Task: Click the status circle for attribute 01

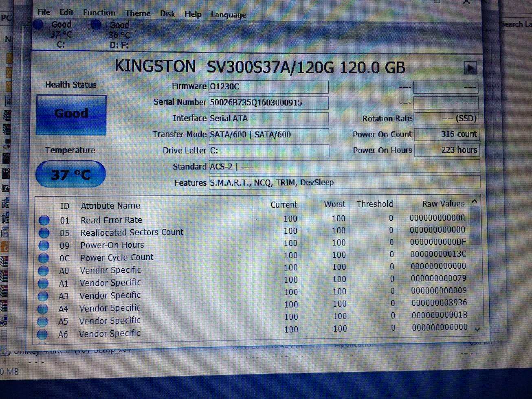Action: [44, 221]
